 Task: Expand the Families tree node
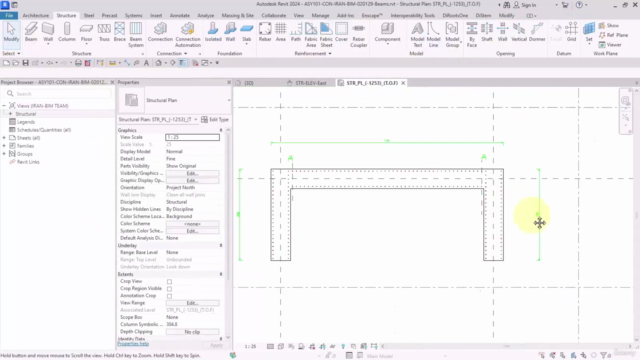[4, 146]
